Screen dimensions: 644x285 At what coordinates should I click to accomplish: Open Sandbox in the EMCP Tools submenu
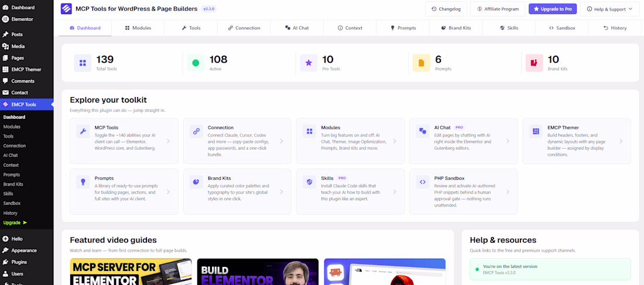[x=12, y=203]
